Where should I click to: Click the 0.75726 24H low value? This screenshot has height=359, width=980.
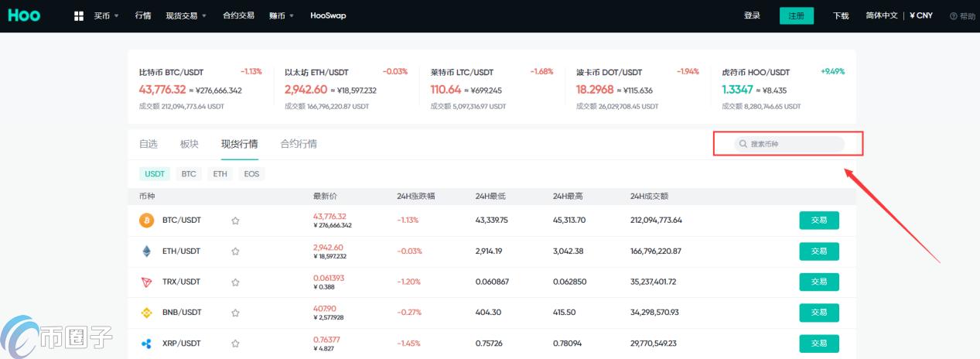pyautogui.click(x=490, y=343)
